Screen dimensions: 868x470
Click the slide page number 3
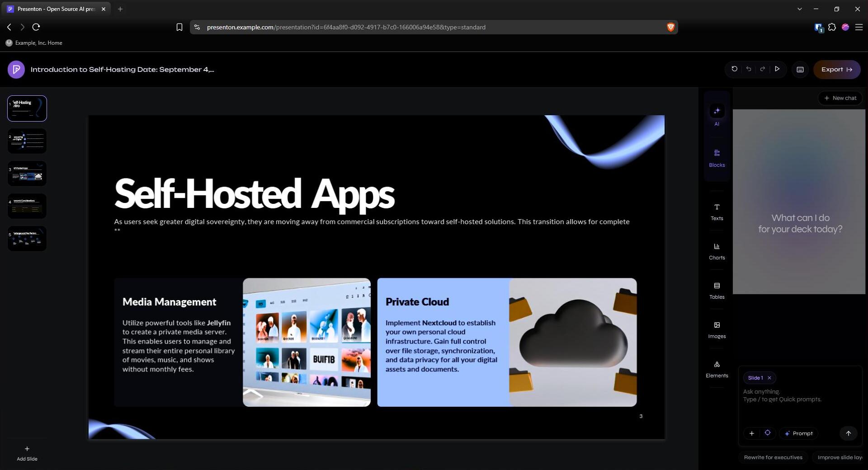point(641,416)
